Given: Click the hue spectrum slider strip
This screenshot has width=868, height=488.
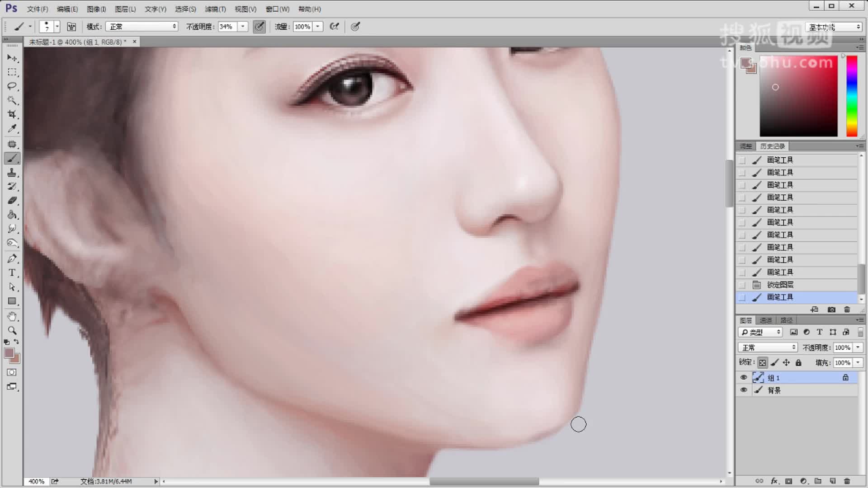Looking at the screenshot, I should click(x=852, y=96).
